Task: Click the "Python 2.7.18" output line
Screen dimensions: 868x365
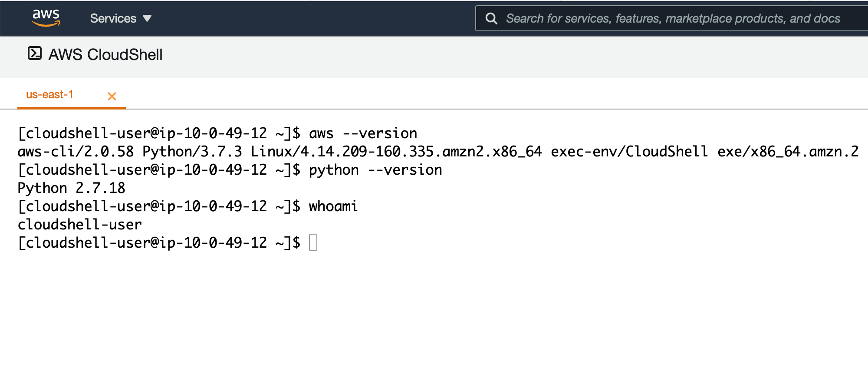Action: 71,188
